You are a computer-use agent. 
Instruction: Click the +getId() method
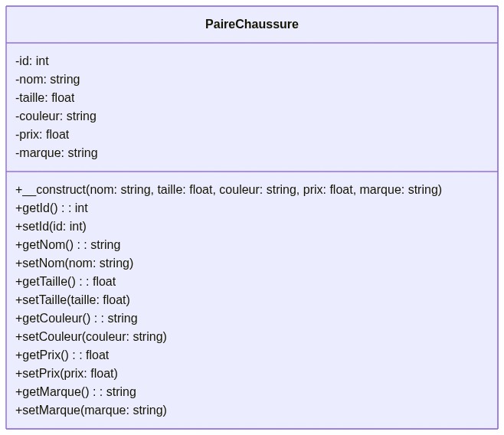(51, 208)
